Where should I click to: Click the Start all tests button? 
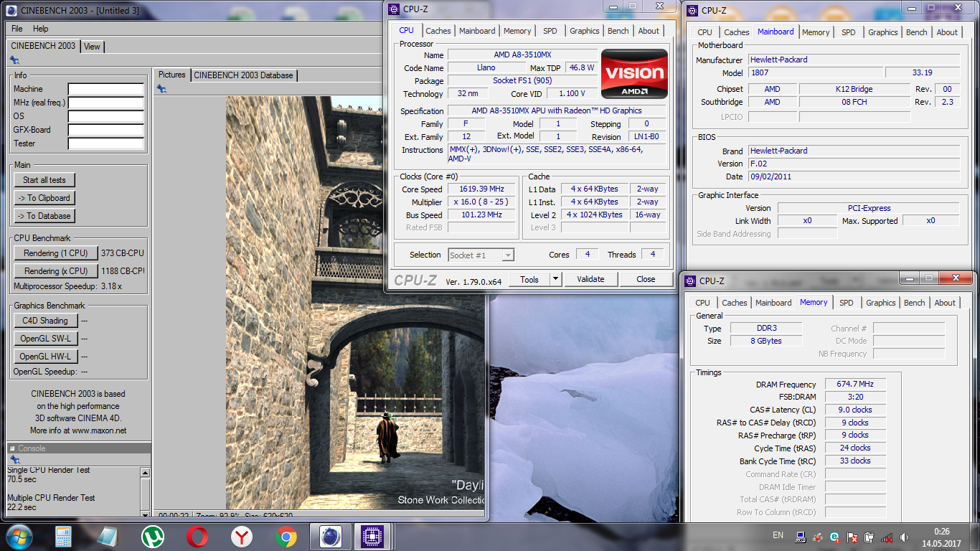tap(44, 180)
